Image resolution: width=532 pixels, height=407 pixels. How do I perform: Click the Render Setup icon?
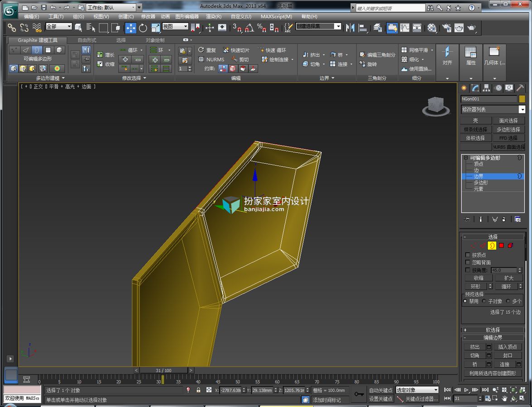[x=446, y=28]
